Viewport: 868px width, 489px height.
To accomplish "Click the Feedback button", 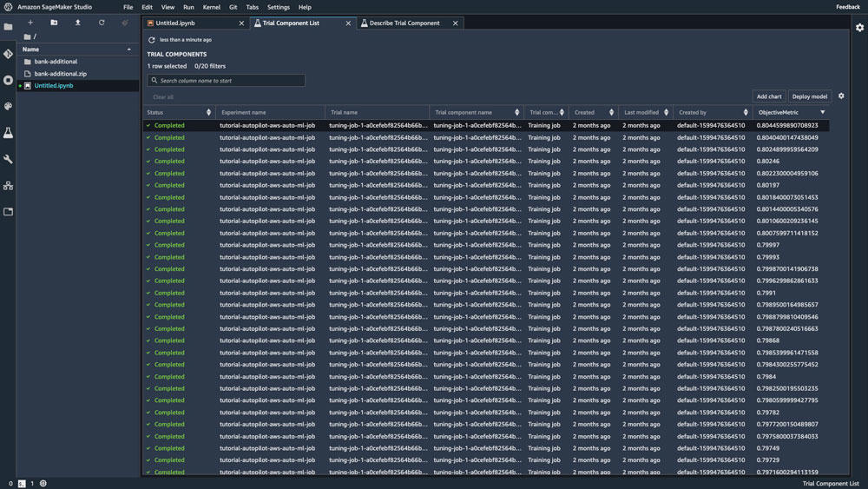I will pos(847,7).
